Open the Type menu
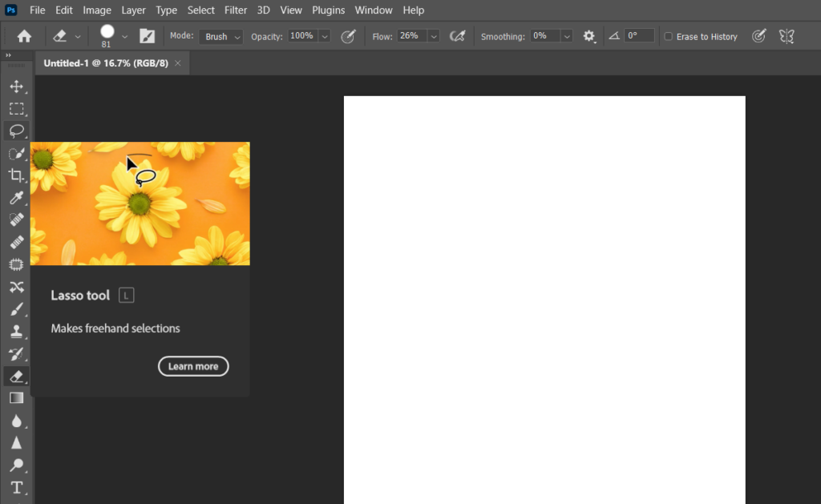821x504 pixels. [x=166, y=10]
